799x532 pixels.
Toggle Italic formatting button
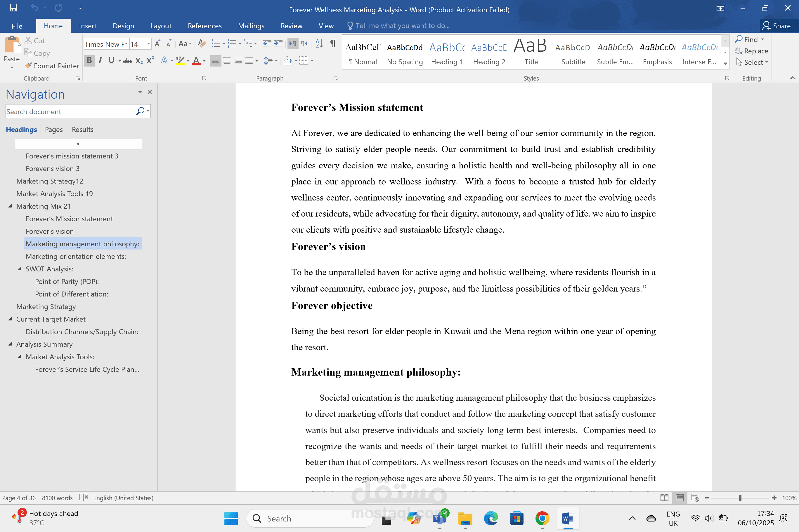[100, 61]
